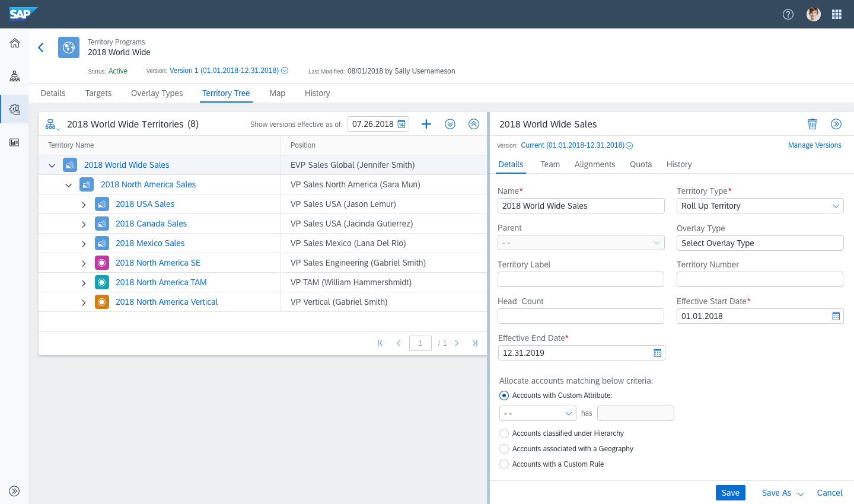Open the app launcher grid icon
The image size is (854, 504).
coord(837,14)
